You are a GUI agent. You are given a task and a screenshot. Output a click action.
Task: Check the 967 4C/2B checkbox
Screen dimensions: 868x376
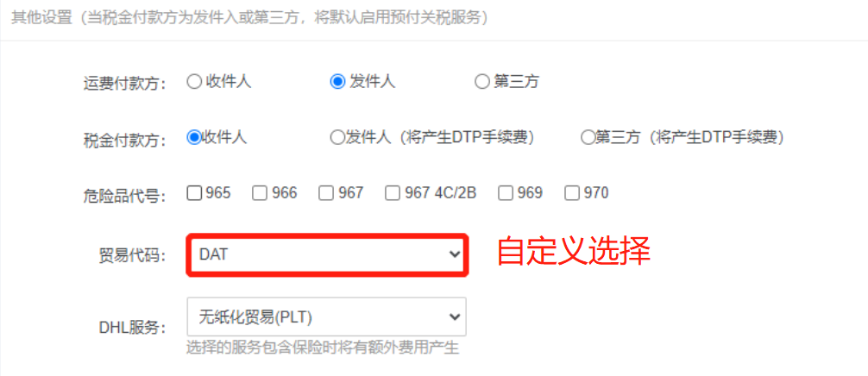[x=393, y=193]
